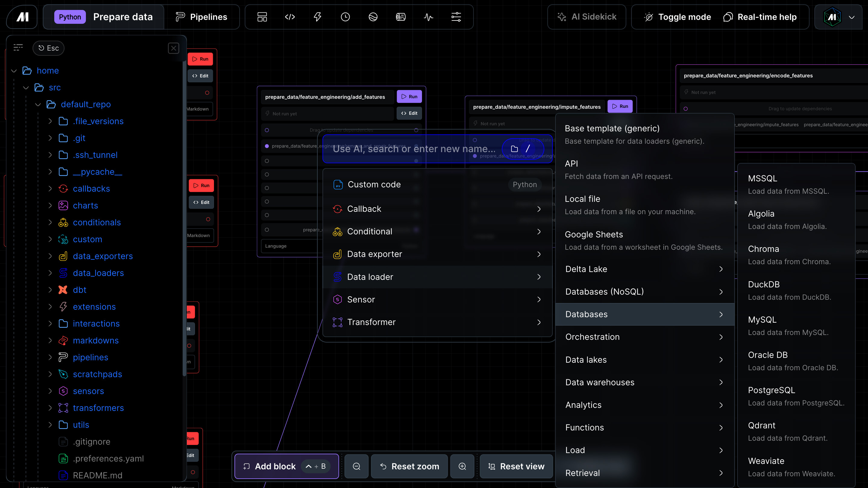Choose Google Sheets loader template
The width and height of the screenshot is (868, 488).
point(645,240)
